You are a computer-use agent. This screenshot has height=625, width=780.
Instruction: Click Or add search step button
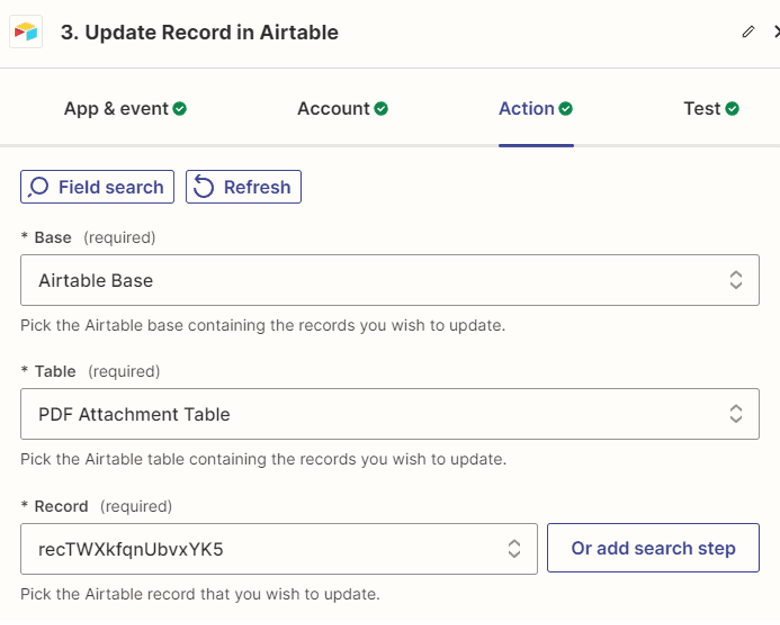point(653,548)
